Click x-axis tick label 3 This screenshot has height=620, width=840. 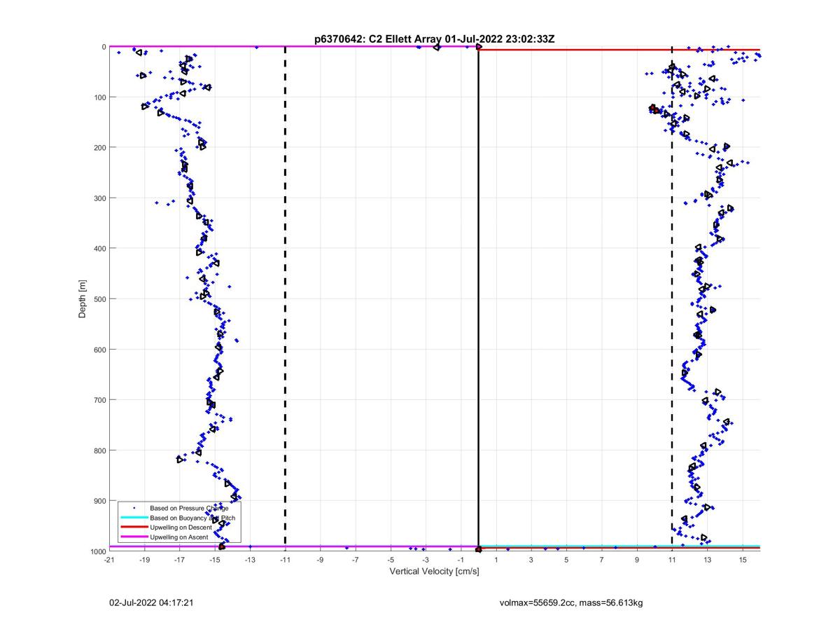(531, 560)
